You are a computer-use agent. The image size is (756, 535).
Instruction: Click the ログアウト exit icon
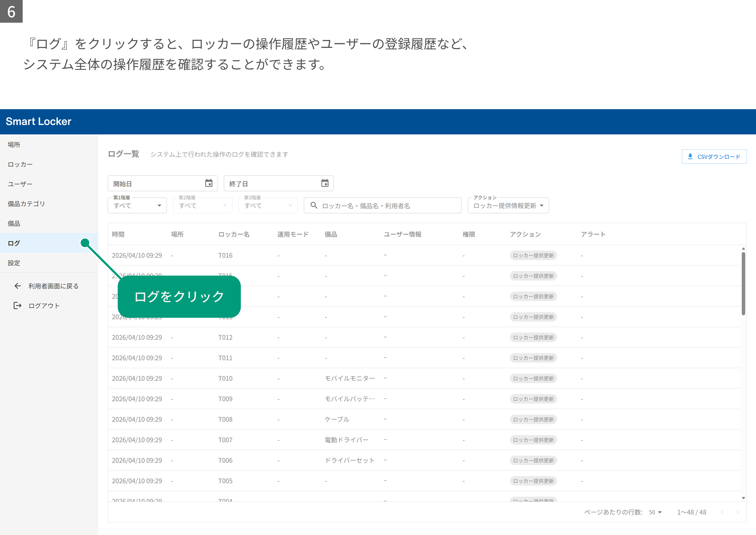tap(18, 305)
